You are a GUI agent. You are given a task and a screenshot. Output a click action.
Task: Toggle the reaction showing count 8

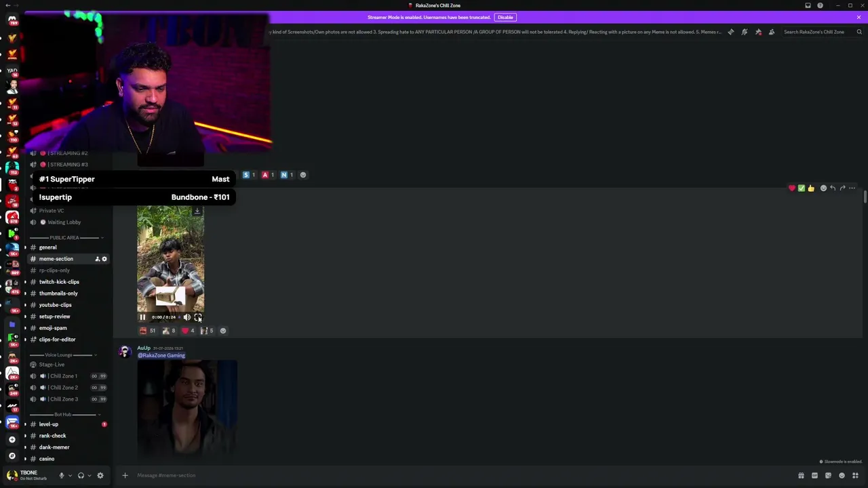pyautogui.click(x=169, y=331)
